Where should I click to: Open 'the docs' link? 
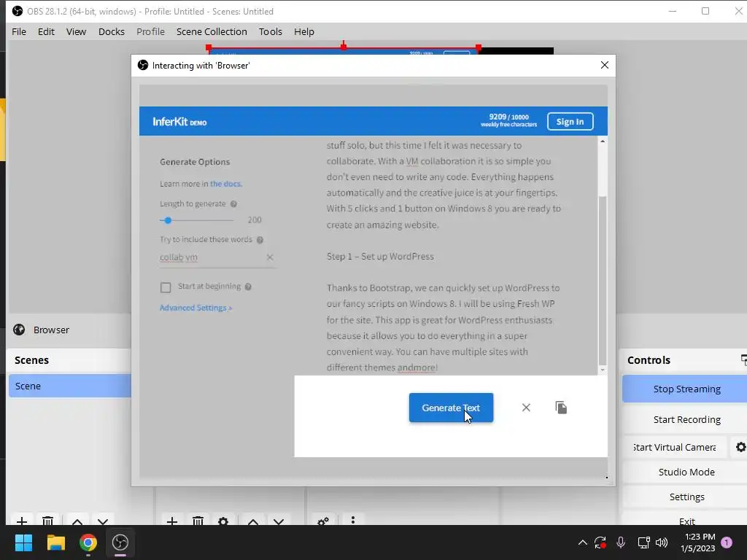226,184
